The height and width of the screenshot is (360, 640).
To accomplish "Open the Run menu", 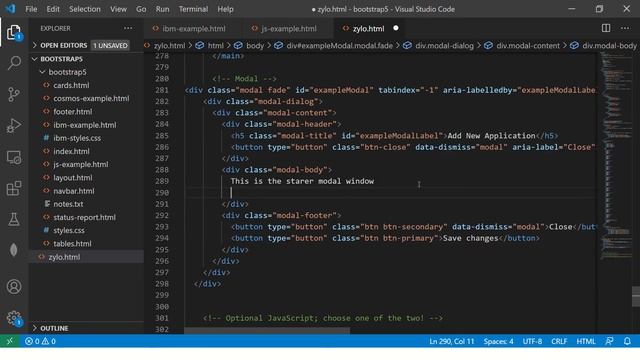I will pyautogui.click(x=162, y=9).
